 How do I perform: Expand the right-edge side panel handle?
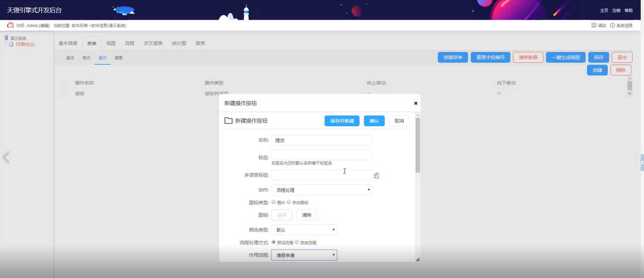[642, 162]
